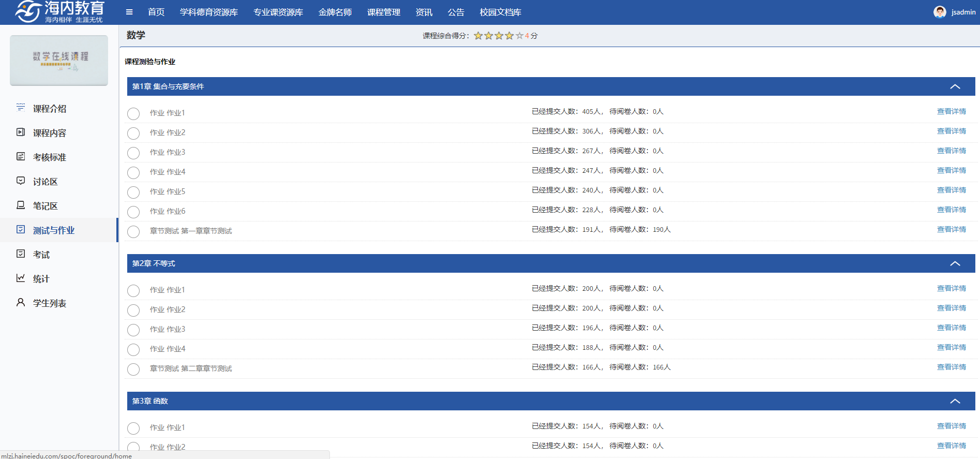980x459 pixels.
Task: Click the first rating star
Action: pos(478,36)
